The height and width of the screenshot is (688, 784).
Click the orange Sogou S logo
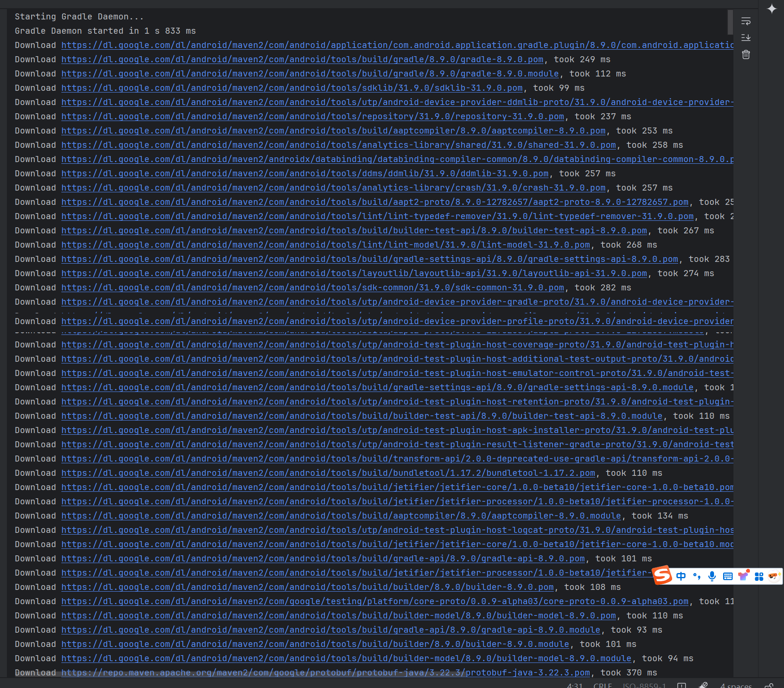(x=662, y=575)
